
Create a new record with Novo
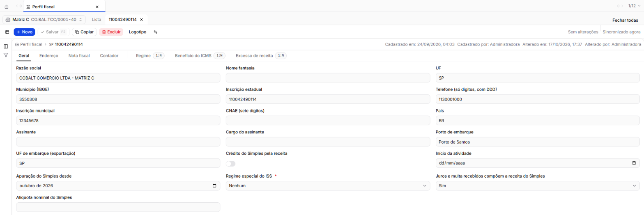point(24,32)
